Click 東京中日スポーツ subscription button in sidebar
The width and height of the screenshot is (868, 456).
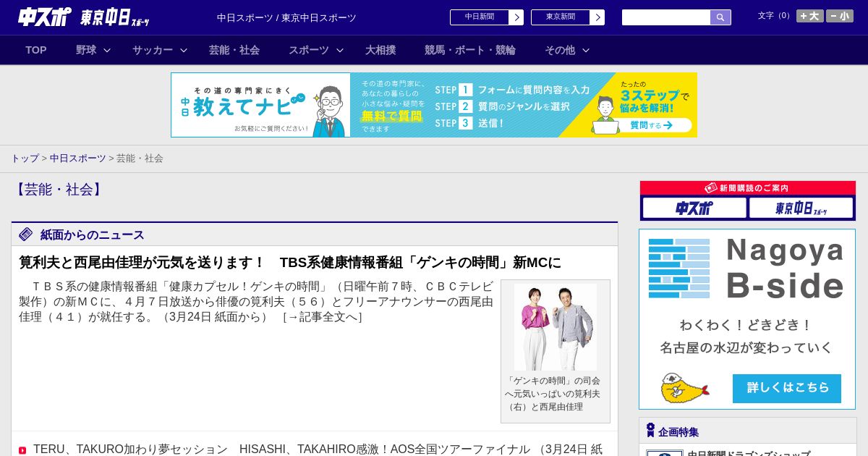[x=801, y=208]
